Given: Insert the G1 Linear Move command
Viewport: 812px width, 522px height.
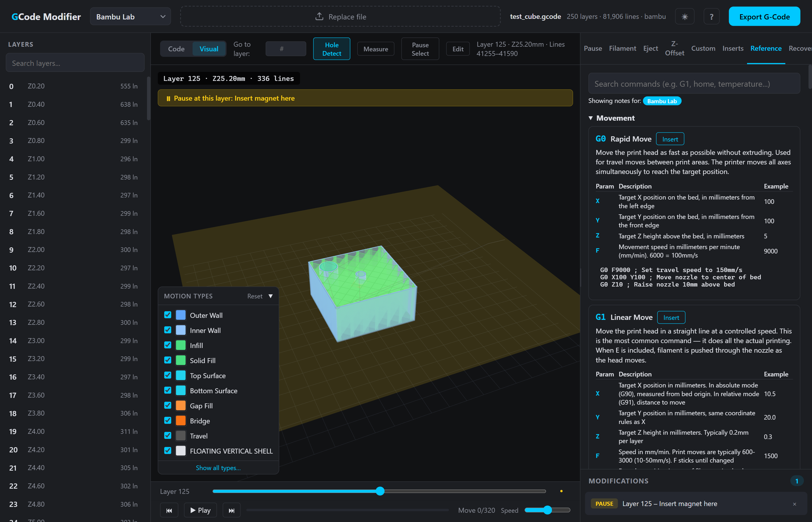Looking at the screenshot, I should tap(671, 318).
